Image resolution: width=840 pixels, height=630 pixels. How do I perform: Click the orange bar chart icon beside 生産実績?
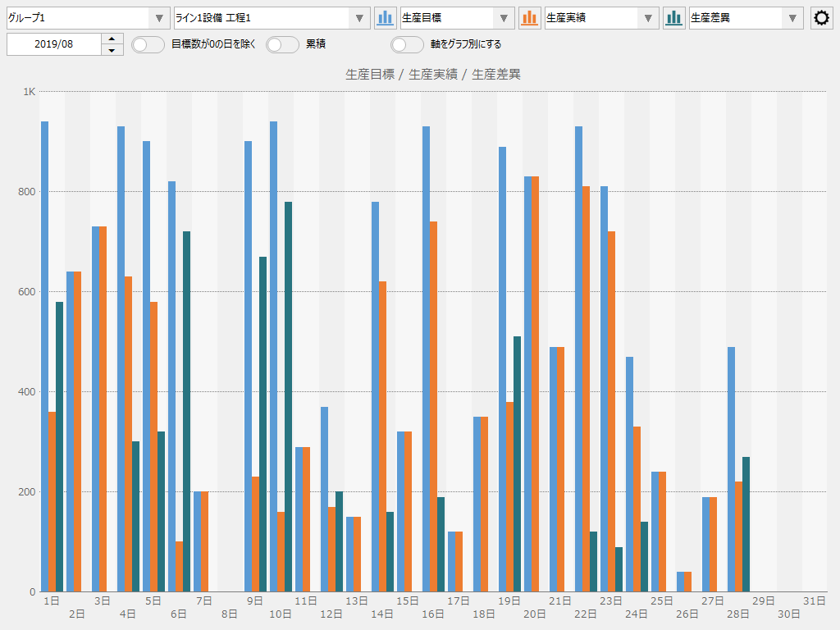[529, 17]
